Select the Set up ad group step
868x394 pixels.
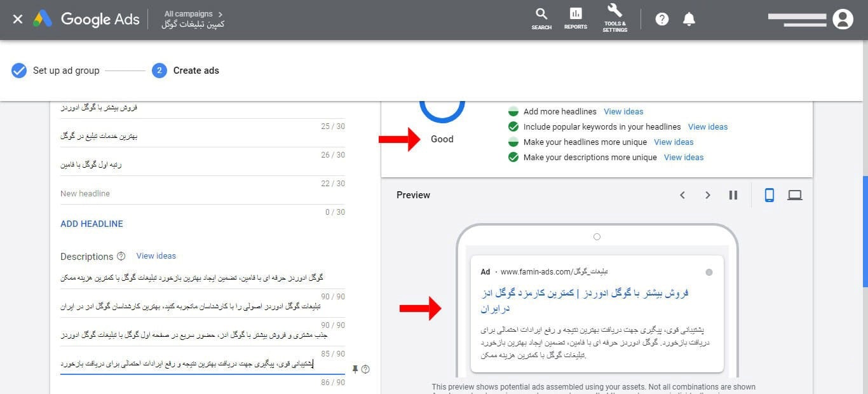coord(66,71)
